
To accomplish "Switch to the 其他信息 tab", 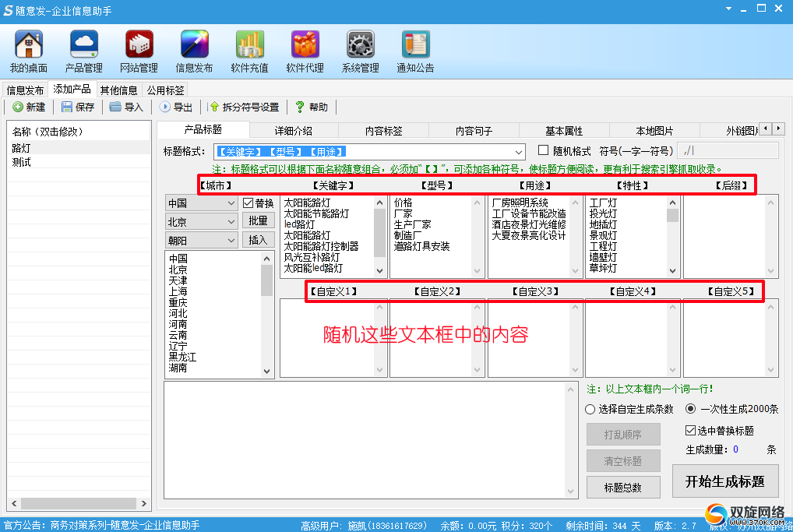I will [119, 90].
